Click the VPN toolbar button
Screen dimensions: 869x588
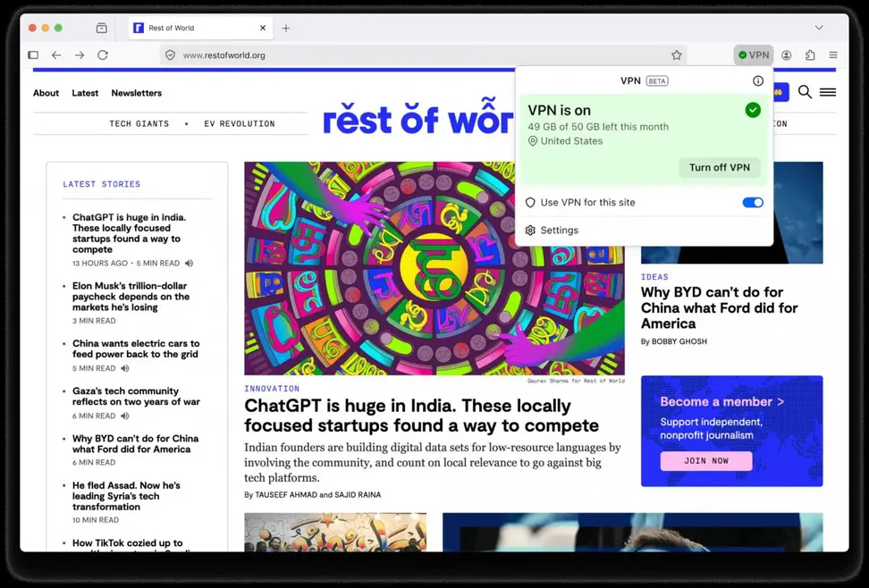point(754,55)
